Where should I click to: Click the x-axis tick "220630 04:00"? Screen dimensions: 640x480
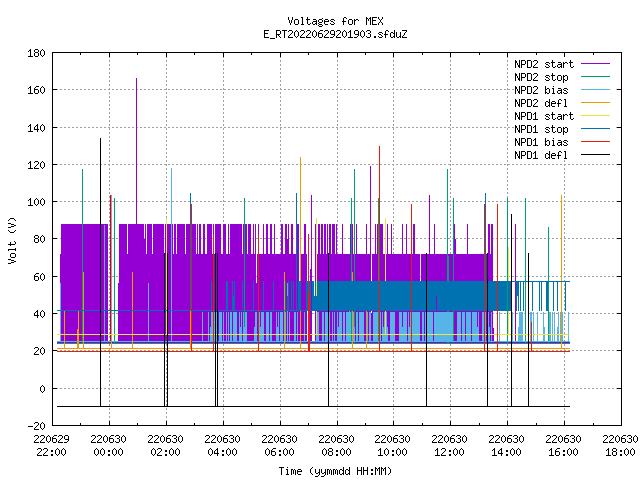[222, 446]
